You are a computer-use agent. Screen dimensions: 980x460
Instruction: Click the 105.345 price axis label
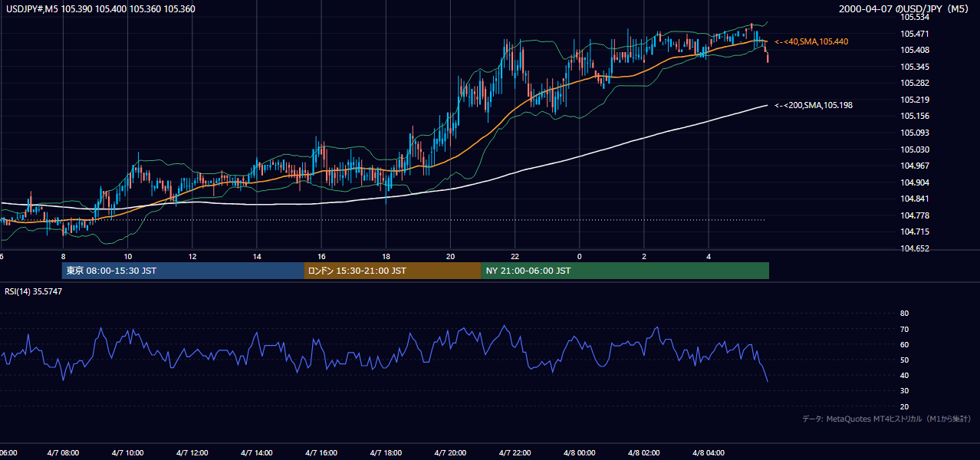click(x=915, y=67)
